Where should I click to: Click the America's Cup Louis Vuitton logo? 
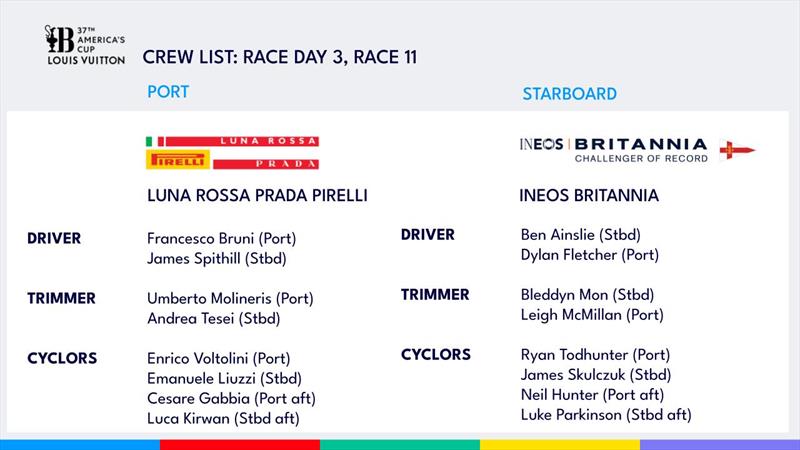(85, 45)
